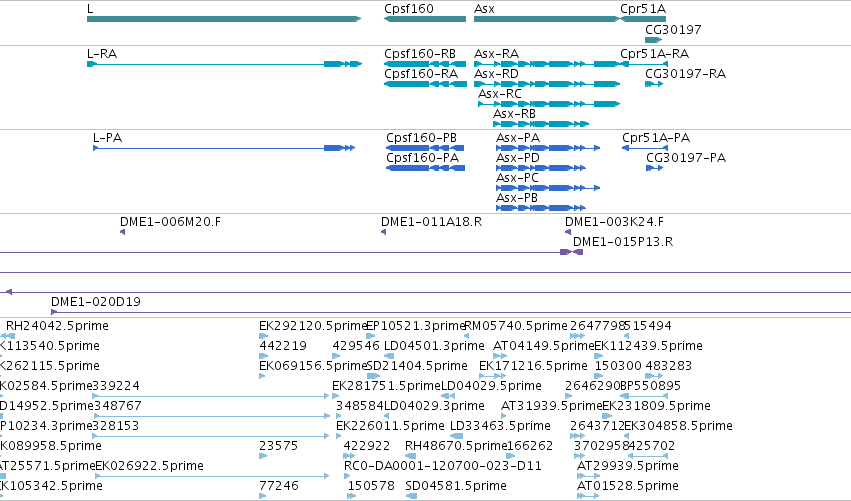Click the Cpr51A gene label
Screen dimensions: 851x501
[643, 9]
